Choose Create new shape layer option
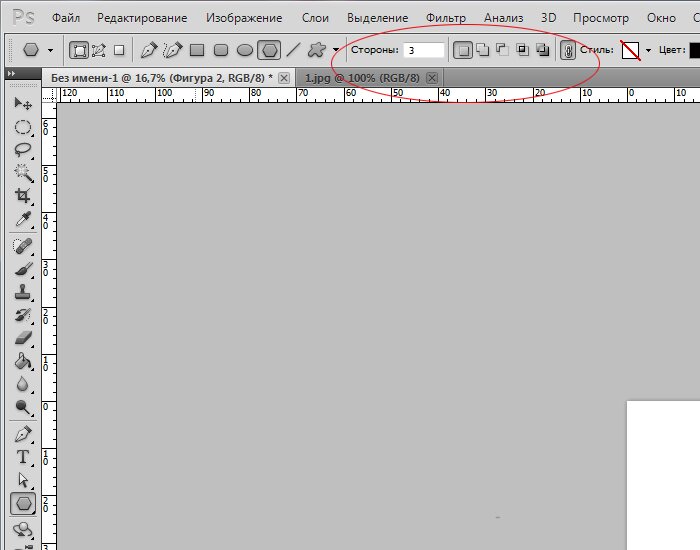 pos(462,50)
